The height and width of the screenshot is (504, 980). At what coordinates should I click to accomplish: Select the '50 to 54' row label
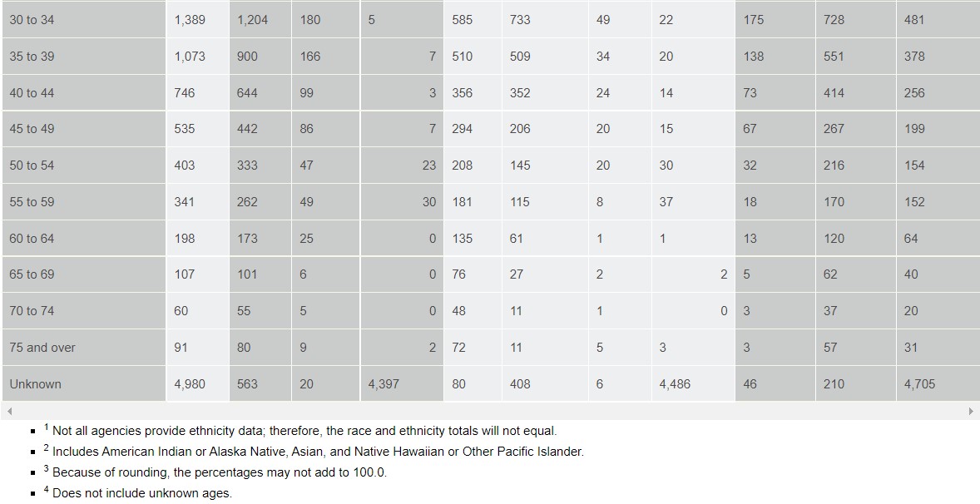[x=84, y=166]
